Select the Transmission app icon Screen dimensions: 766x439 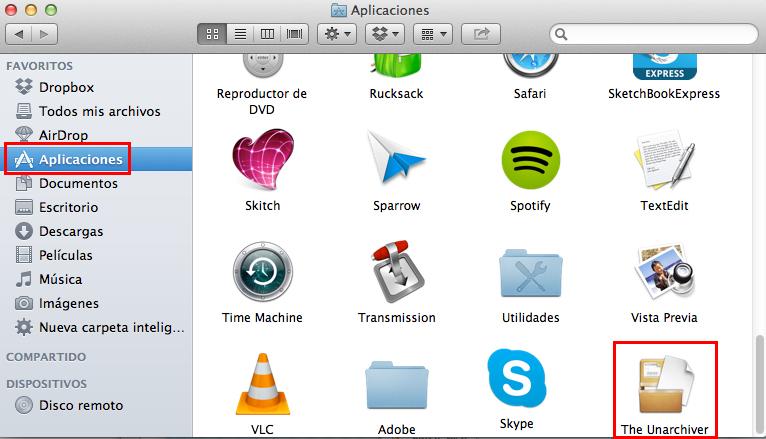tap(396, 273)
